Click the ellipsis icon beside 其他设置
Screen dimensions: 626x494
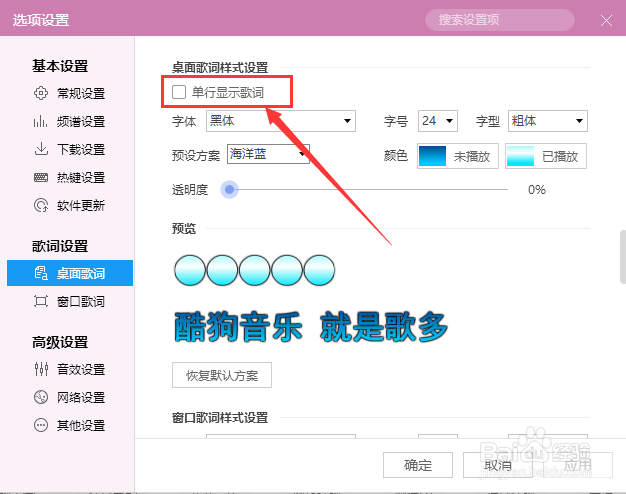pyautogui.click(x=41, y=425)
